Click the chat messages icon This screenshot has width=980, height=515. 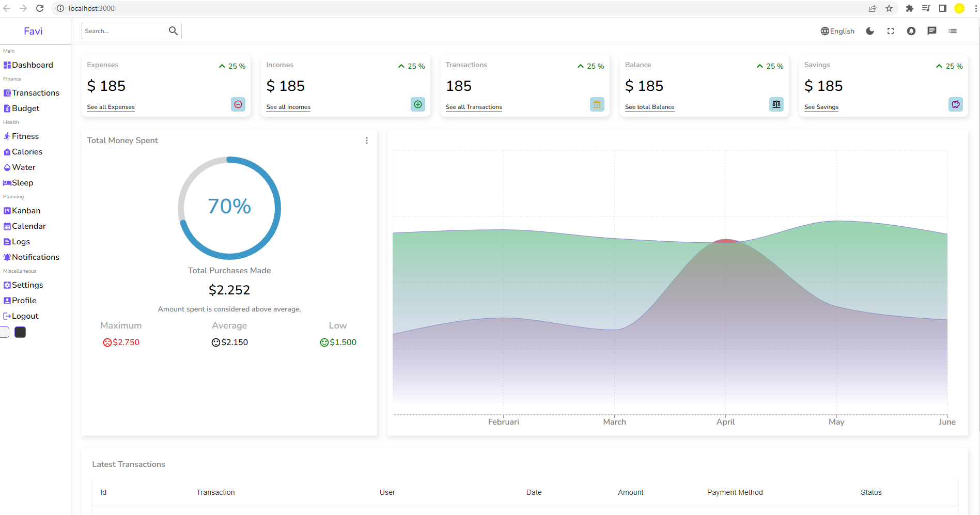(x=931, y=31)
